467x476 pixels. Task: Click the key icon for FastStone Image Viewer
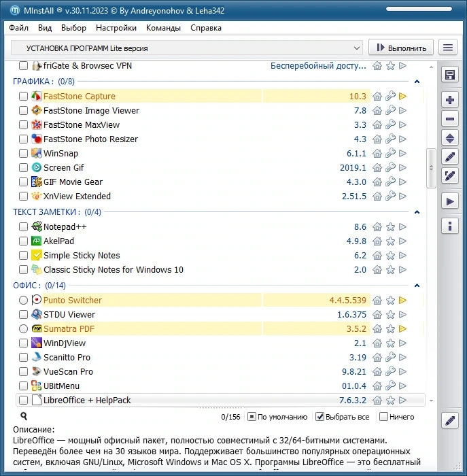[x=390, y=110]
